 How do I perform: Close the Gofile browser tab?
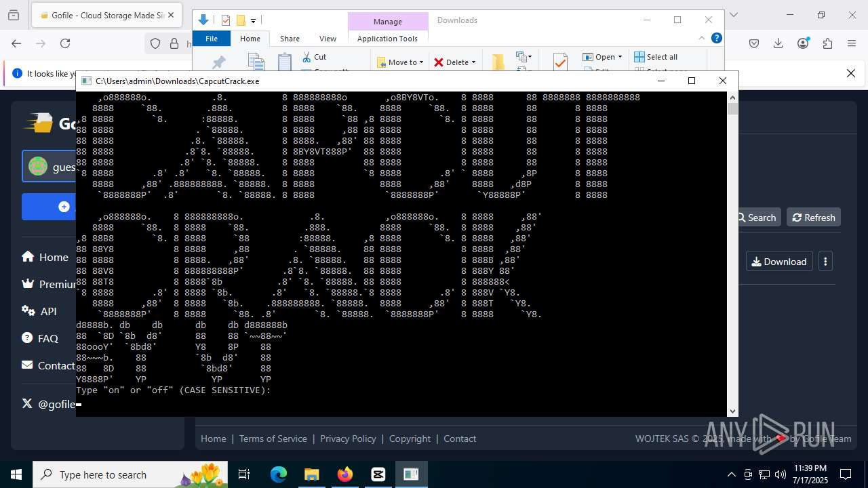click(170, 15)
